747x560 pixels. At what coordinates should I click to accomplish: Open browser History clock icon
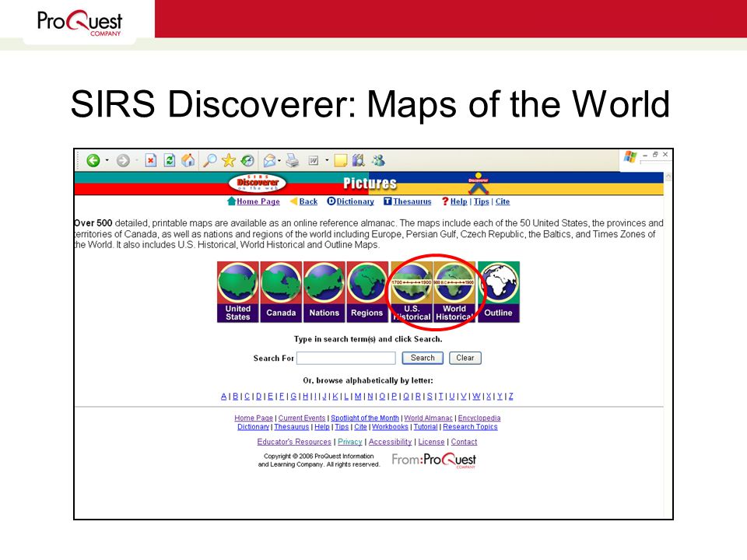247,160
